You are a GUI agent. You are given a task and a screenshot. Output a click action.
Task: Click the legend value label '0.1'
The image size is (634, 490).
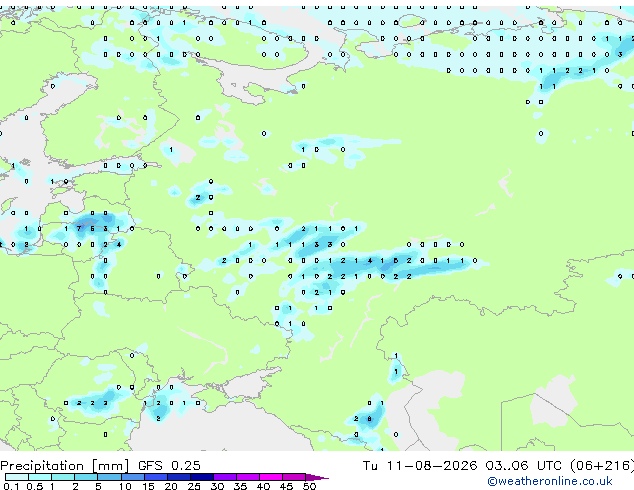tap(11, 486)
